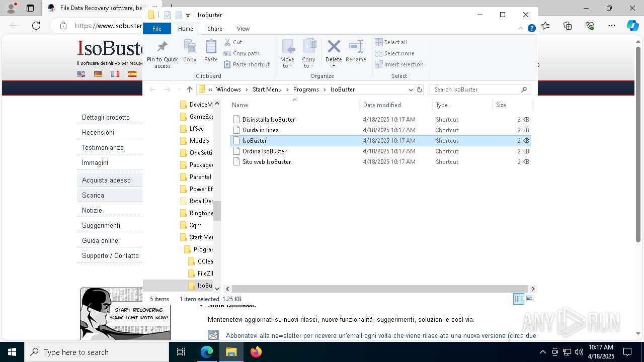The image size is (644, 362).
Task: Sort files by the Name column
Action: pyautogui.click(x=295, y=105)
